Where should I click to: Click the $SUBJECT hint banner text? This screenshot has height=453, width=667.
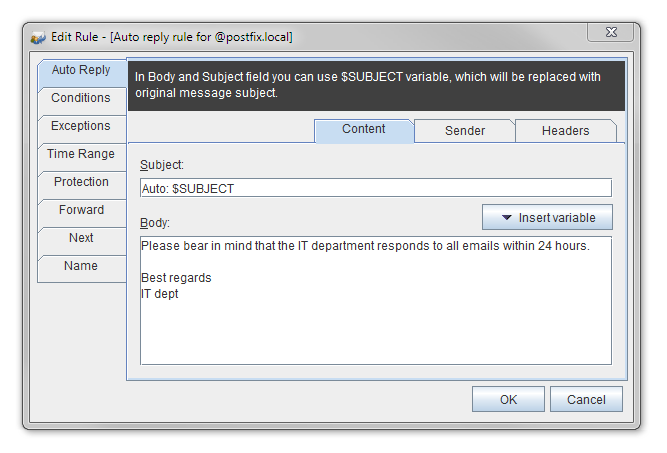[368, 85]
